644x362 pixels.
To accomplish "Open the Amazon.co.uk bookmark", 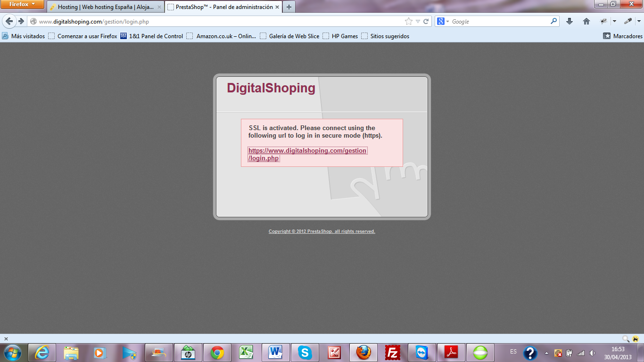I will tap(222, 36).
